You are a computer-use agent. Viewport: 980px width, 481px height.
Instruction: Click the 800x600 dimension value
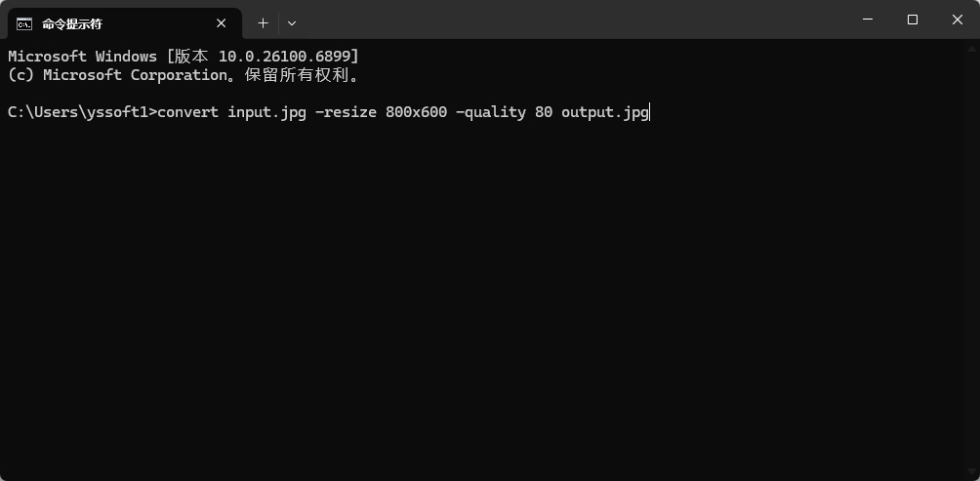coord(416,112)
